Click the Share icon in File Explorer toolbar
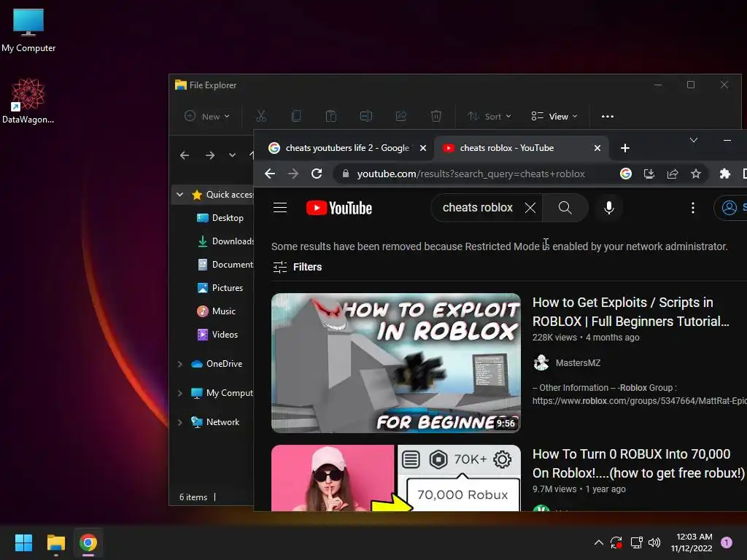 [401, 116]
